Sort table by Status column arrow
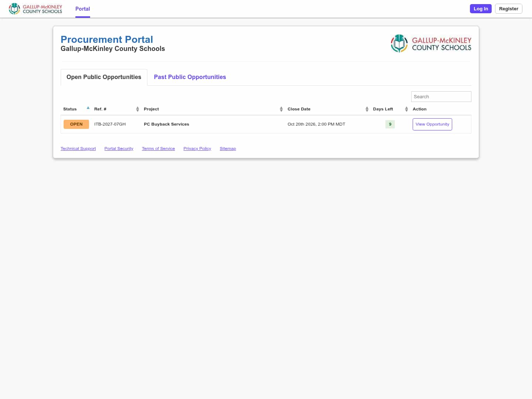This screenshot has height=399, width=532. tap(88, 108)
